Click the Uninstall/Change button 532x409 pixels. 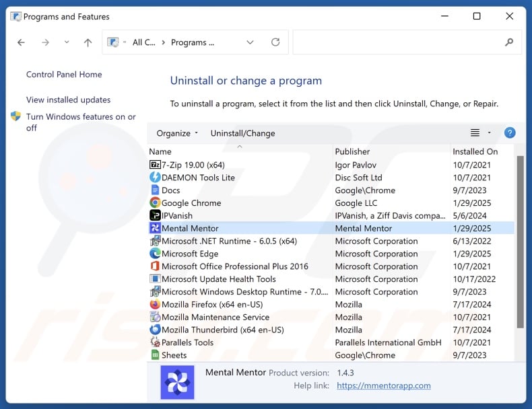coord(242,133)
